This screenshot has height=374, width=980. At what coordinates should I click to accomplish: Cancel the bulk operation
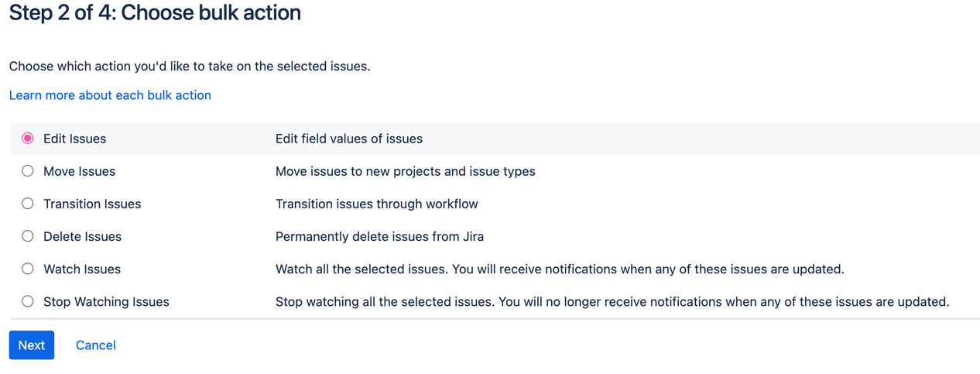[96, 345]
